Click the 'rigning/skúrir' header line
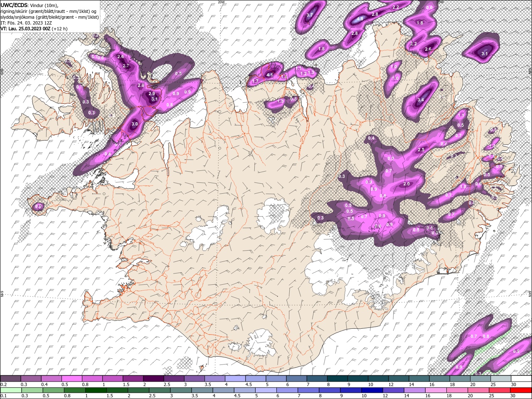Screen dimensions: 532x399 coord(49,11)
